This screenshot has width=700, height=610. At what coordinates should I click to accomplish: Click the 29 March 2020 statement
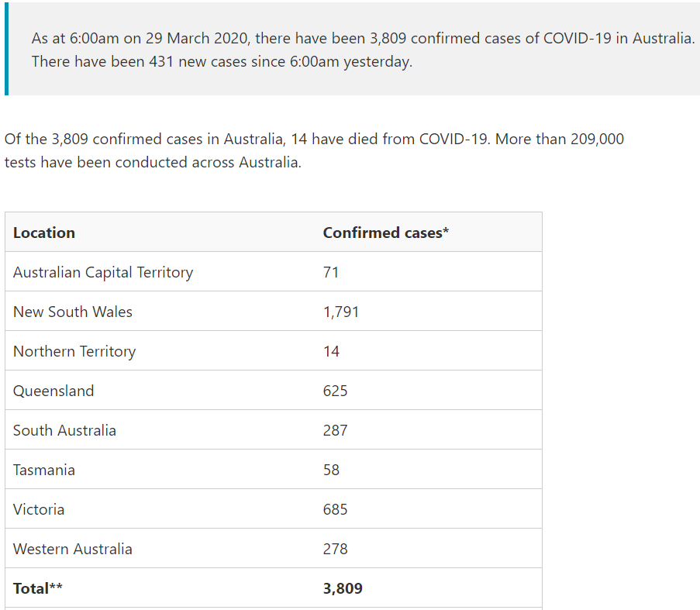click(363, 38)
